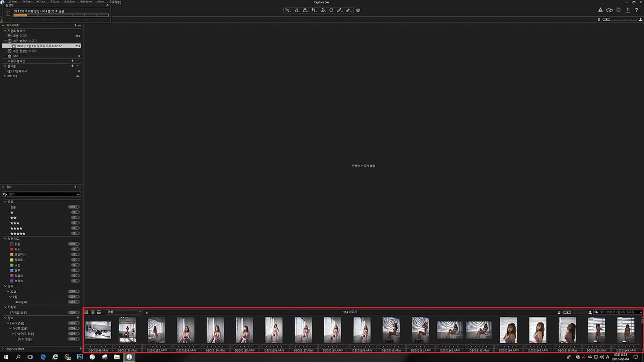The height and width of the screenshot is (362, 644).
Task: Open the 파일 menu
Action: click(13, 2)
